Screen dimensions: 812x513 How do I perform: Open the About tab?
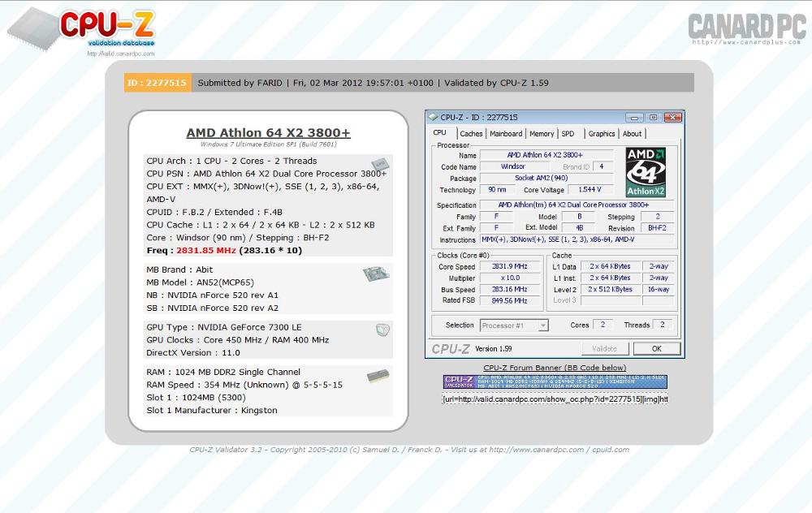click(632, 134)
